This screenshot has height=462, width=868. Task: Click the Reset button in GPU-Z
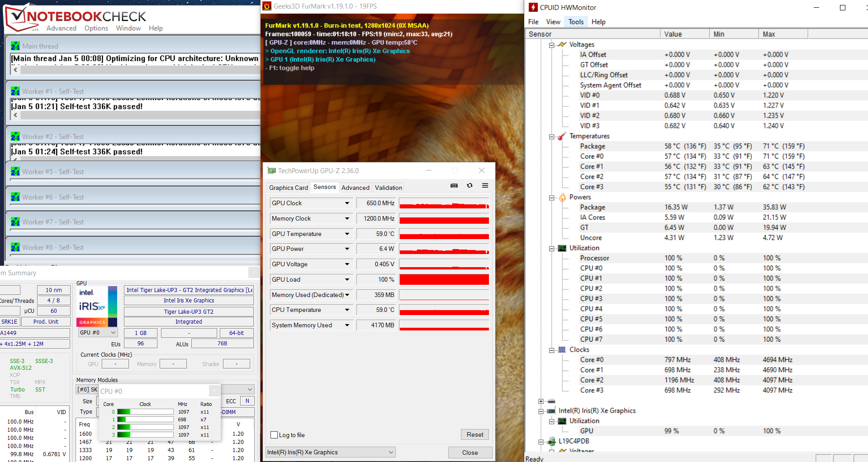click(x=475, y=434)
